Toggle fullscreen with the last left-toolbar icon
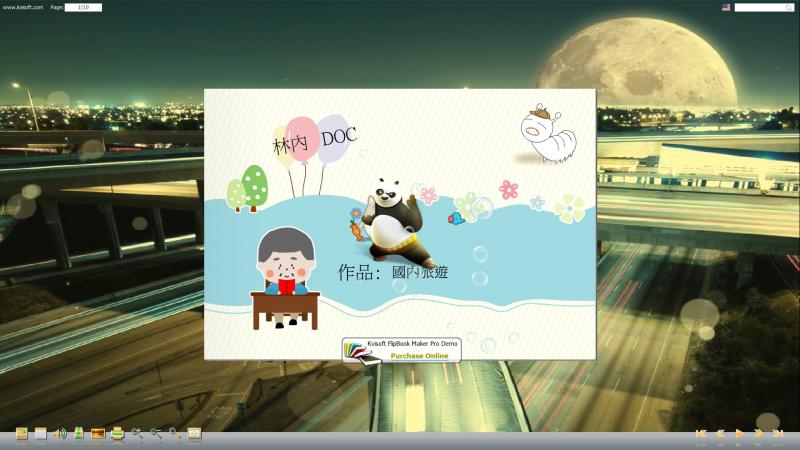This screenshot has width=800, height=450. (195, 434)
